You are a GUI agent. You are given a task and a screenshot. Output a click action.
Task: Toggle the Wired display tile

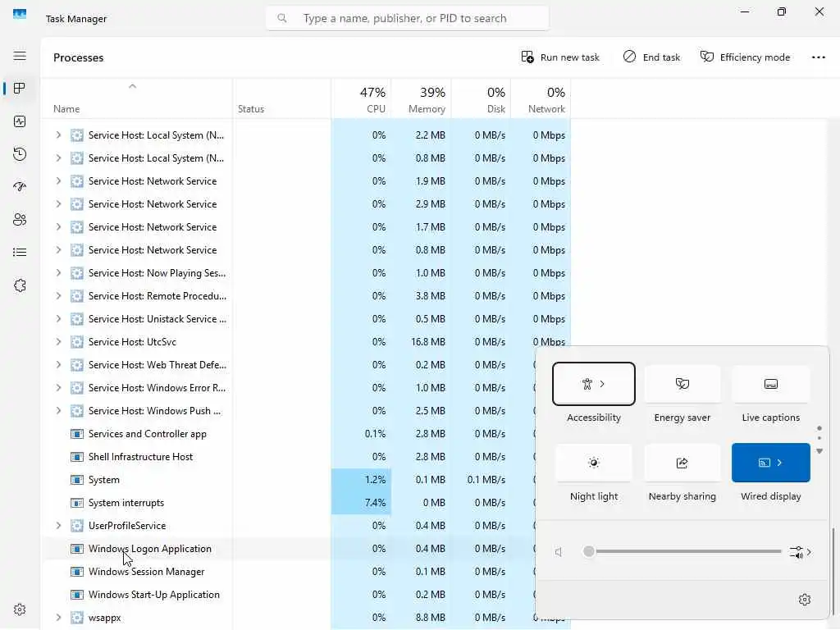[771, 463]
